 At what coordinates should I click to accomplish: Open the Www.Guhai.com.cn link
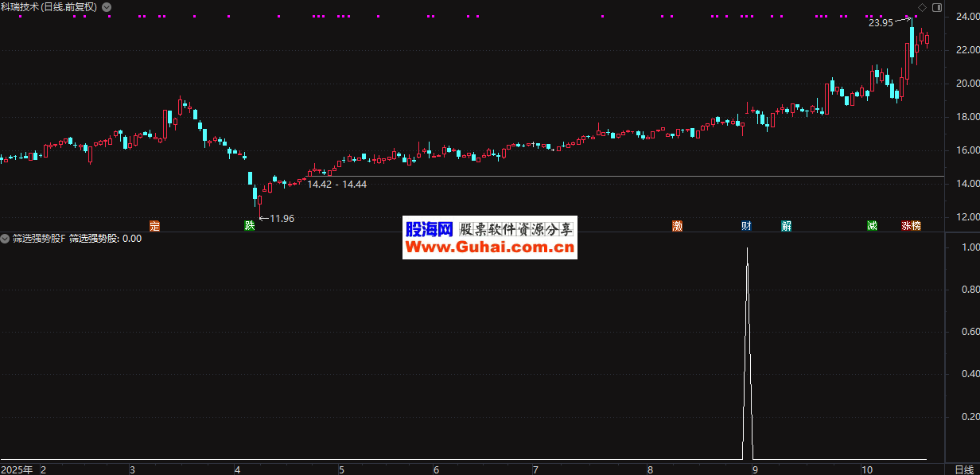tap(490, 248)
